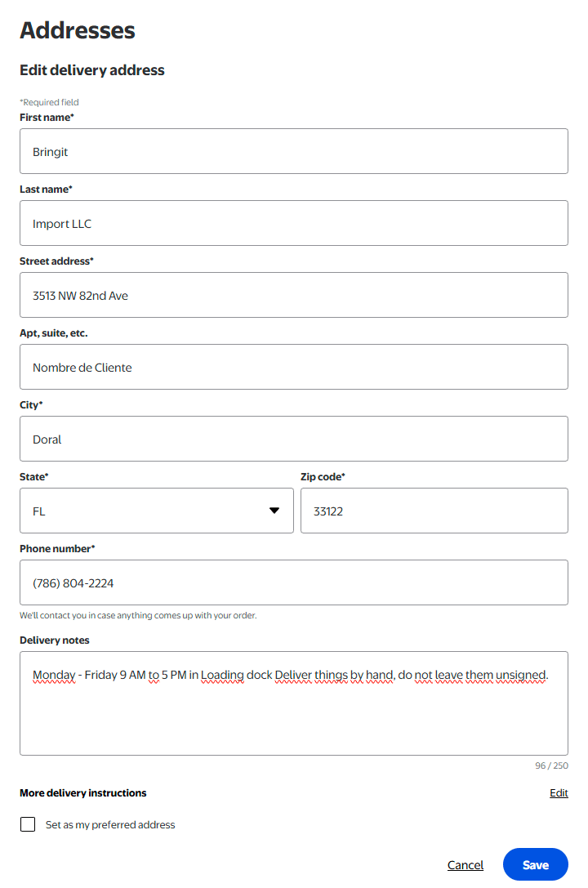Click the 'More delivery instructions' heading
588x888 pixels.
click(x=83, y=793)
